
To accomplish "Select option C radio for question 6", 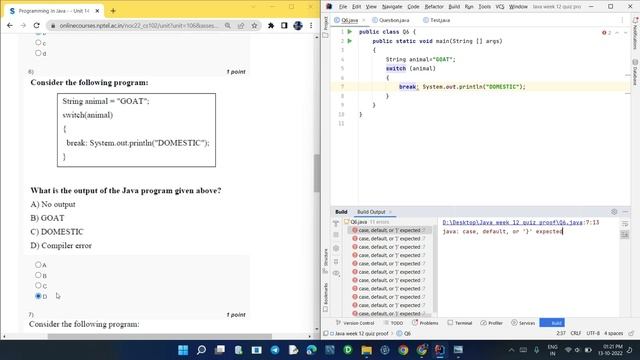I will click(38, 285).
